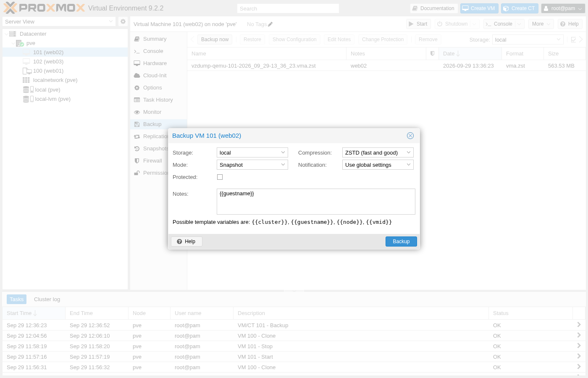The height and width of the screenshot is (378, 588).
Task: Open the Cloud-Init tab
Action: [x=159, y=76]
